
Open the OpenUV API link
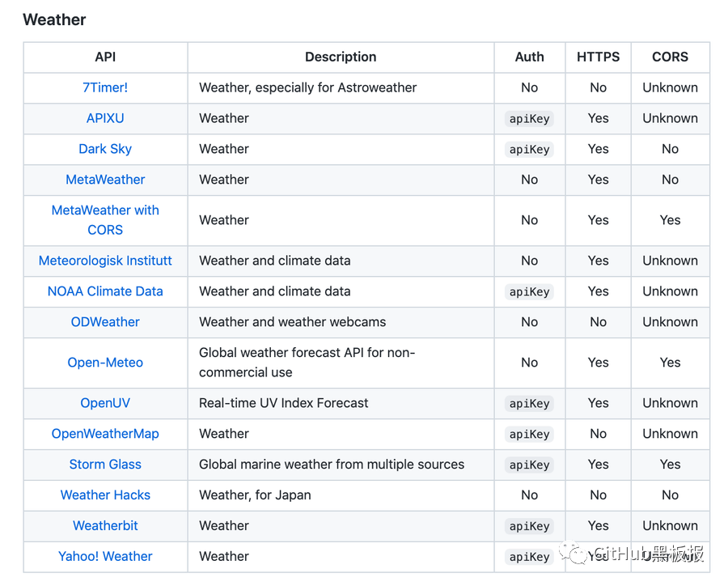pos(105,403)
